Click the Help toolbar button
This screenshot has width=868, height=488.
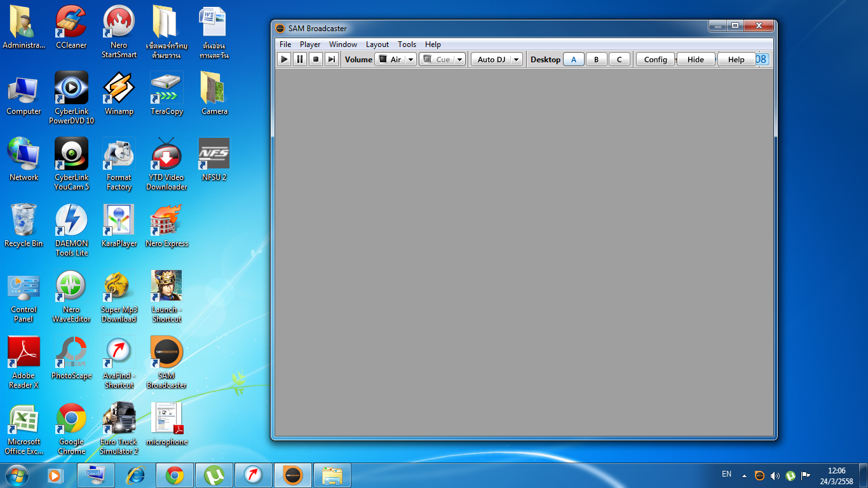[x=736, y=59]
